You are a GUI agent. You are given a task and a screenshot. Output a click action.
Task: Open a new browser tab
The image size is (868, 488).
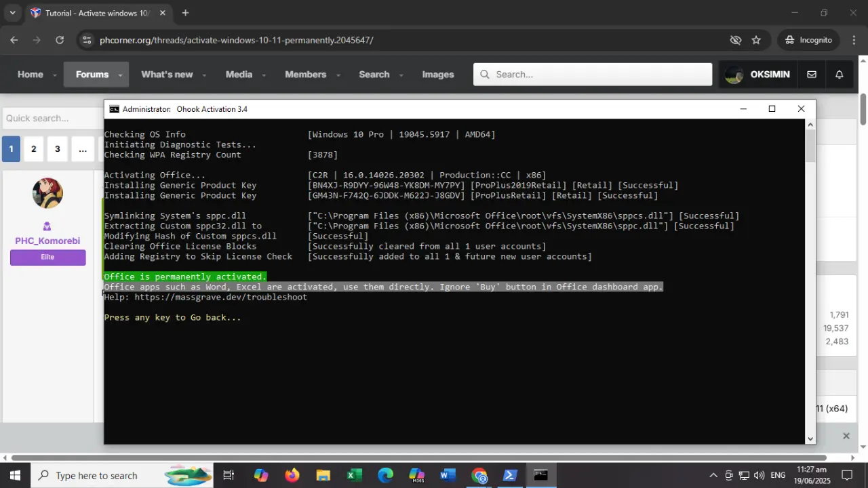click(185, 13)
